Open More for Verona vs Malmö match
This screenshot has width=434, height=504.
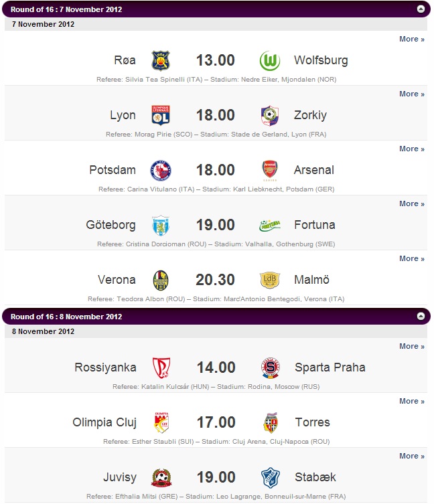pyautogui.click(x=411, y=258)
